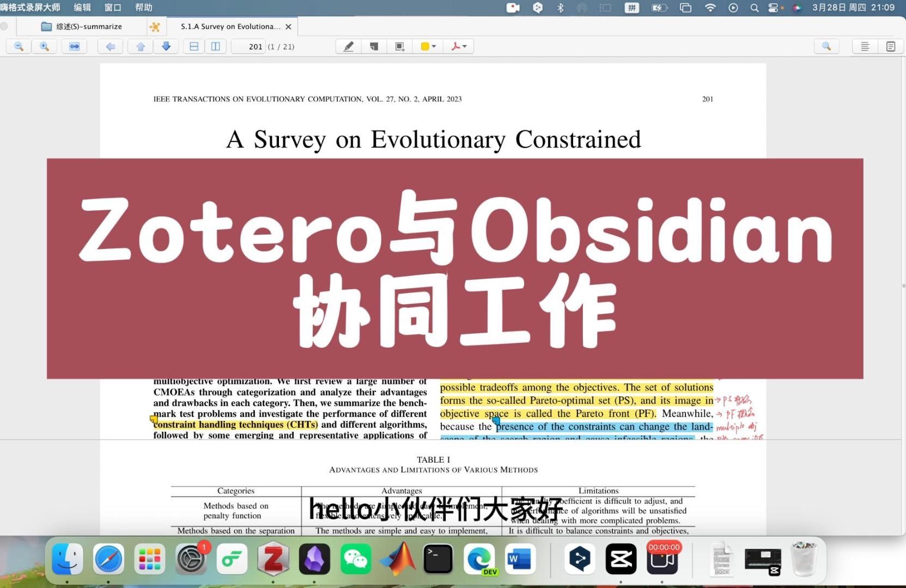Open Launchpad from the Dock
The width and height of the screenshot is (906, 588).
pos(150,559)
